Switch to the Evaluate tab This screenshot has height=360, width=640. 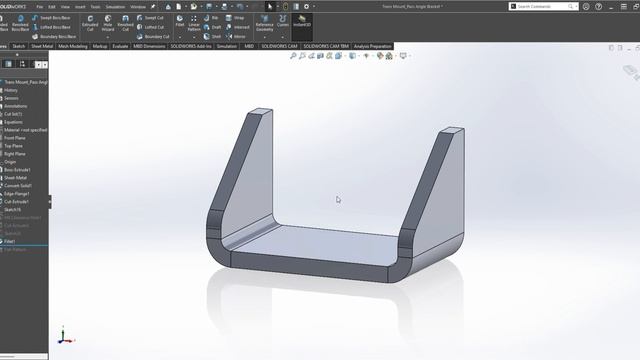[x=120, y=46]
